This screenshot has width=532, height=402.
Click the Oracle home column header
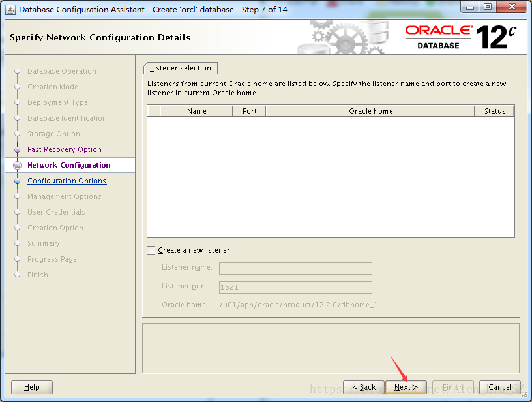[x=370, y=111]
